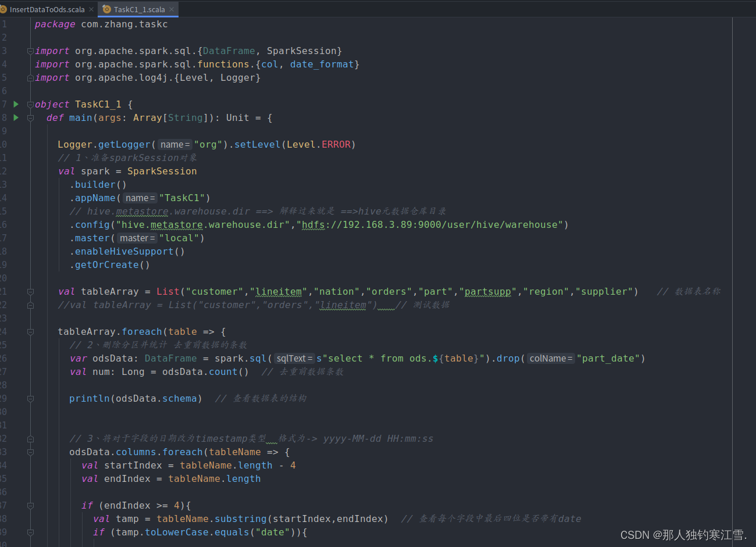
Task: Click the "TaskC1" string literal
Action: (x=182, y=198)
